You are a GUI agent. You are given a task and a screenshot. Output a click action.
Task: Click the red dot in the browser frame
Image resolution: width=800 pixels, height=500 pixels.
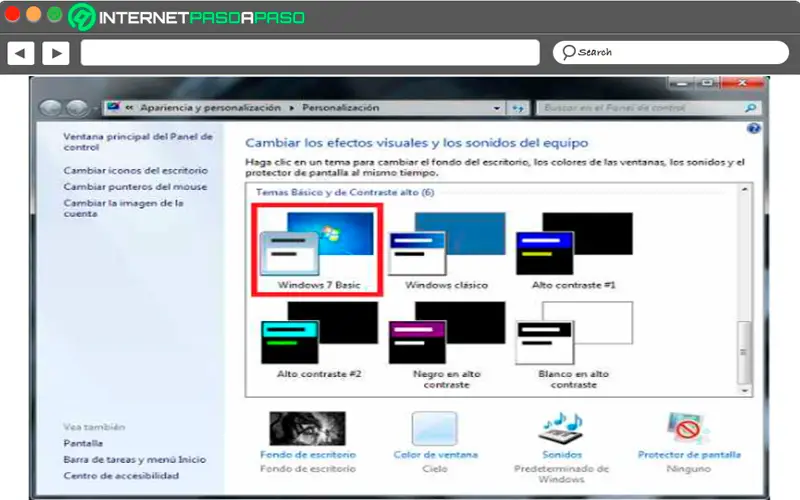coord(12,14)
